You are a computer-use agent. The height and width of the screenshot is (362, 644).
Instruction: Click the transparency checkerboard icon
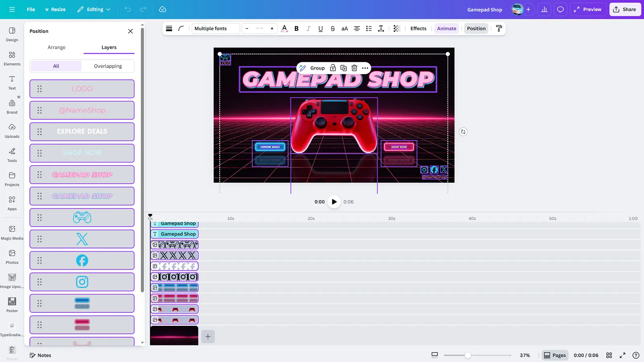click(x=397, y=29)
